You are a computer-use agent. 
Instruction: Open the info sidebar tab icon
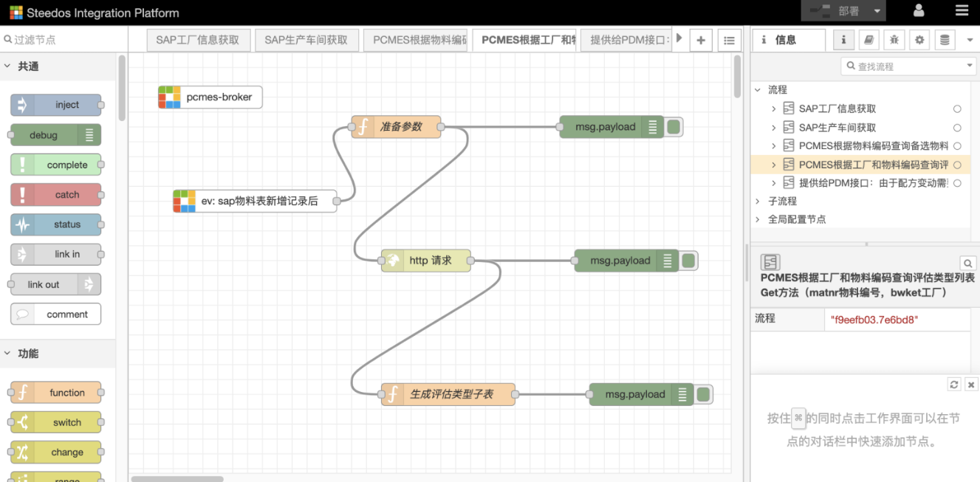pyautogui.click(x=843, y=40)
